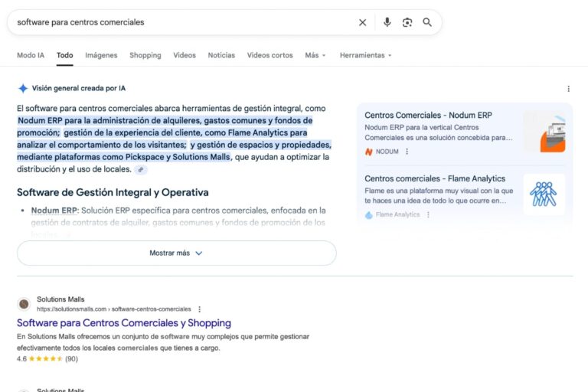Focus the search input field
The image size is (588, 392).
click(x=184, y=22)
